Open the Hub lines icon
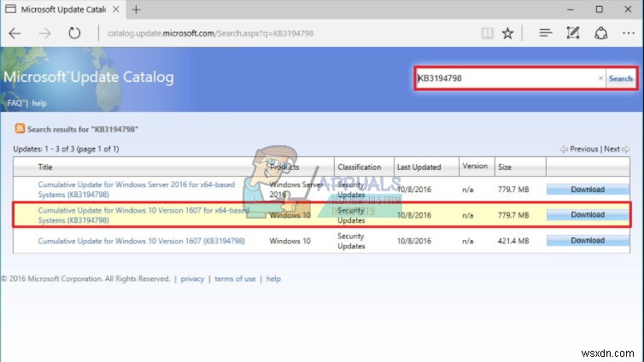Viewport: 644px width, 362px height. pos(546,32)
